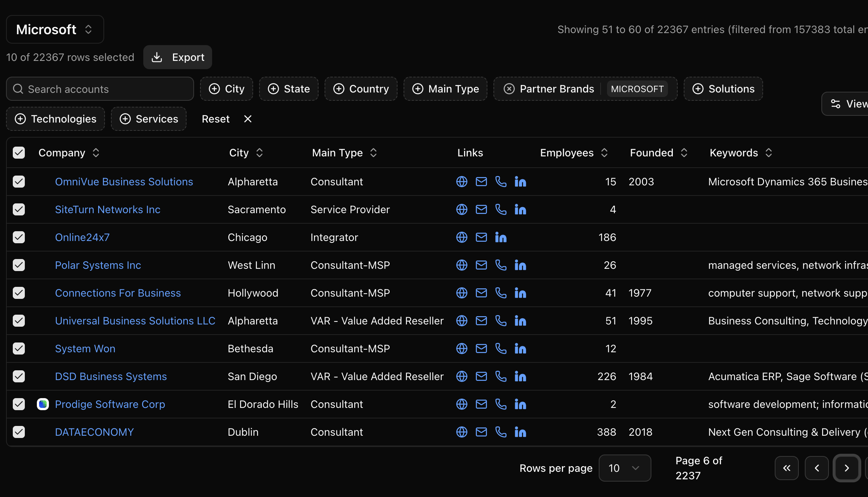Open LinkedIn for Prodige Software Corp
Viewport: 868px width, 497px height.
(520, 404)
